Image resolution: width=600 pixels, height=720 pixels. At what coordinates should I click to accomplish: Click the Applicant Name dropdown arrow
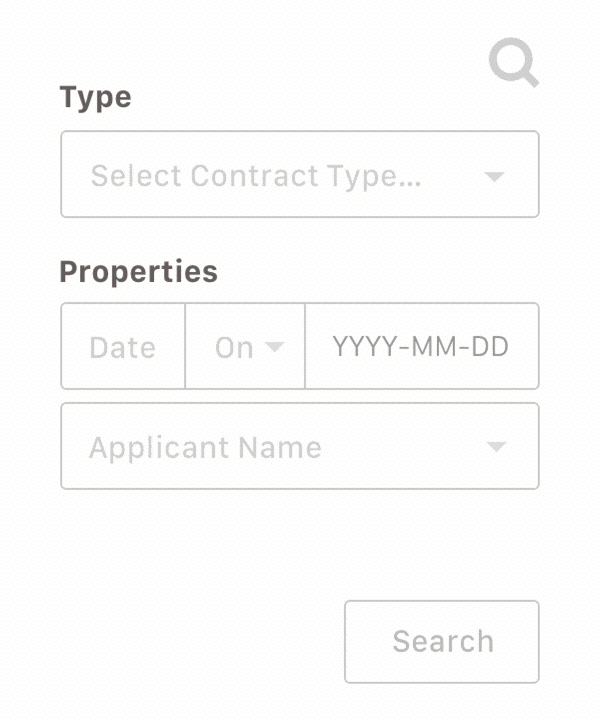[x=496, y=446]
